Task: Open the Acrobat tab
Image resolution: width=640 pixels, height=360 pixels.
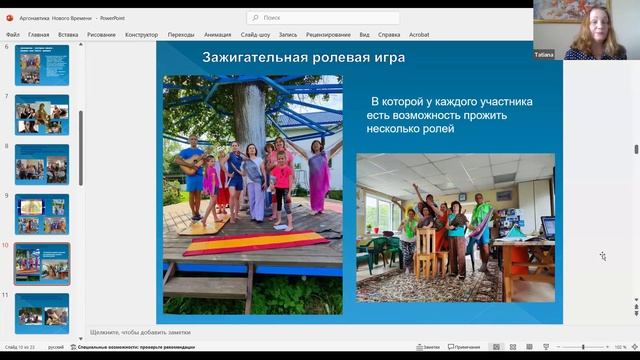Action: [419, 35]
